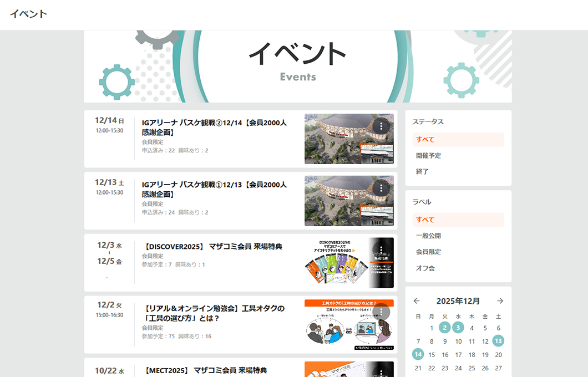Click 参加予定：75 count on study session
The height and width of the screenshot is (377, 588).
point(158,336)
